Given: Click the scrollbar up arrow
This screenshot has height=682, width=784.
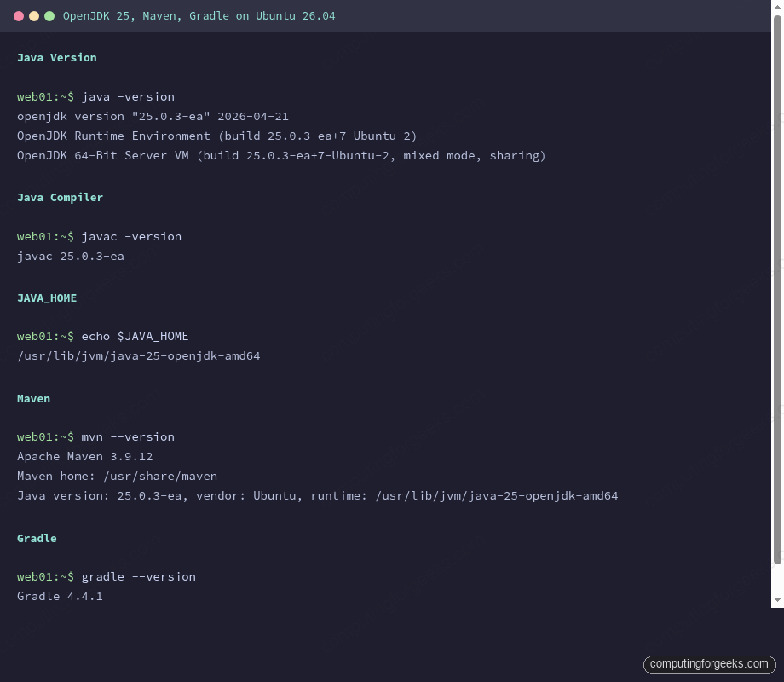Looking at the screenshot, I should click(777, 7).
